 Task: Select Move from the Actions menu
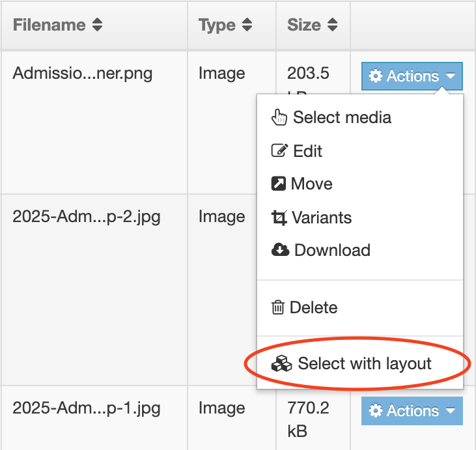312,184
